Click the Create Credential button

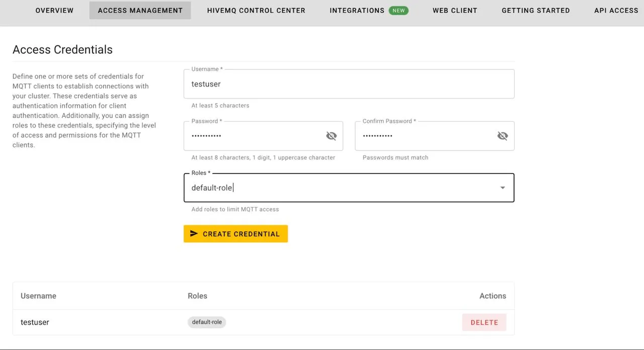235,234
